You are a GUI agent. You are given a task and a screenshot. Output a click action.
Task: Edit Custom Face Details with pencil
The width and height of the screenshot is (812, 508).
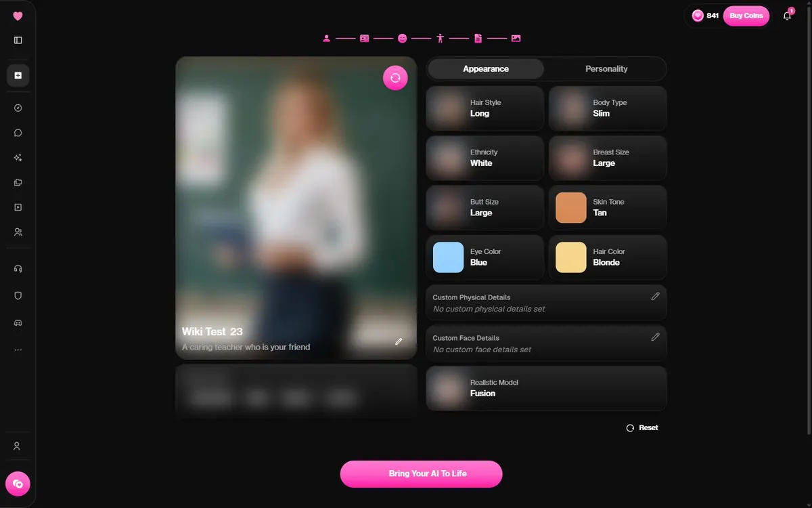[655, 337]
